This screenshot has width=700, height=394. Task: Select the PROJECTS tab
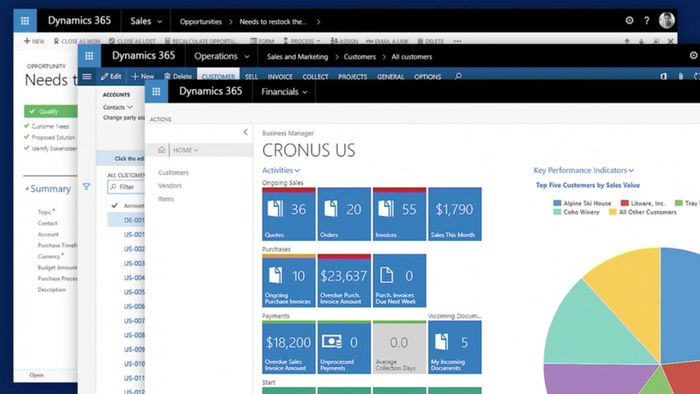tap(353, 77)
